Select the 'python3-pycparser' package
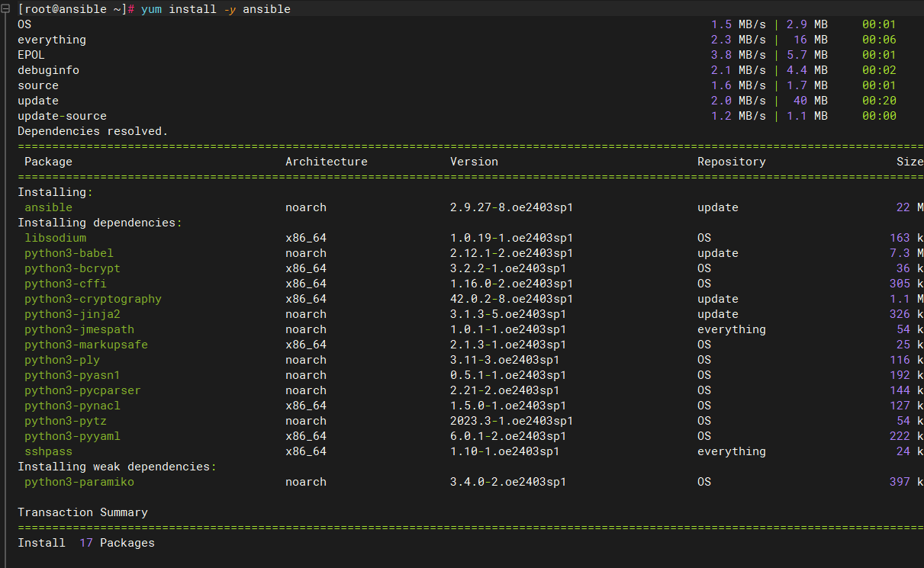This screenshot has height=568, width=924. (82, 390)
